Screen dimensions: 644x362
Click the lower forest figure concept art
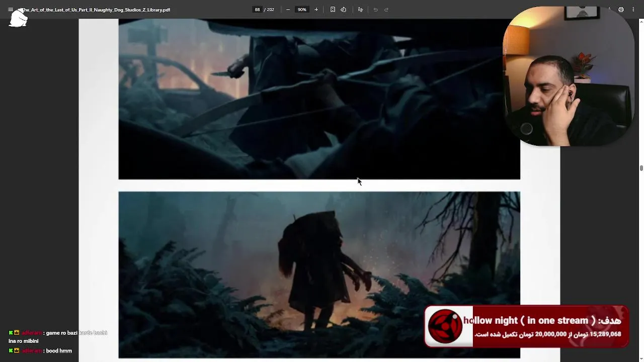[x=319, y=275]
